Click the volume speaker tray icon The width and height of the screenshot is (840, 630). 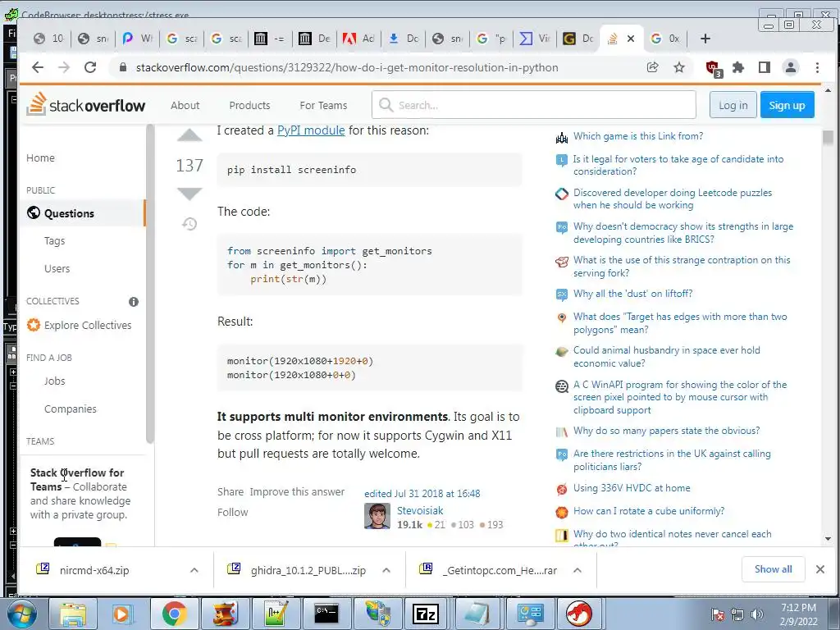pyautogui.click(x=757, y=614)
